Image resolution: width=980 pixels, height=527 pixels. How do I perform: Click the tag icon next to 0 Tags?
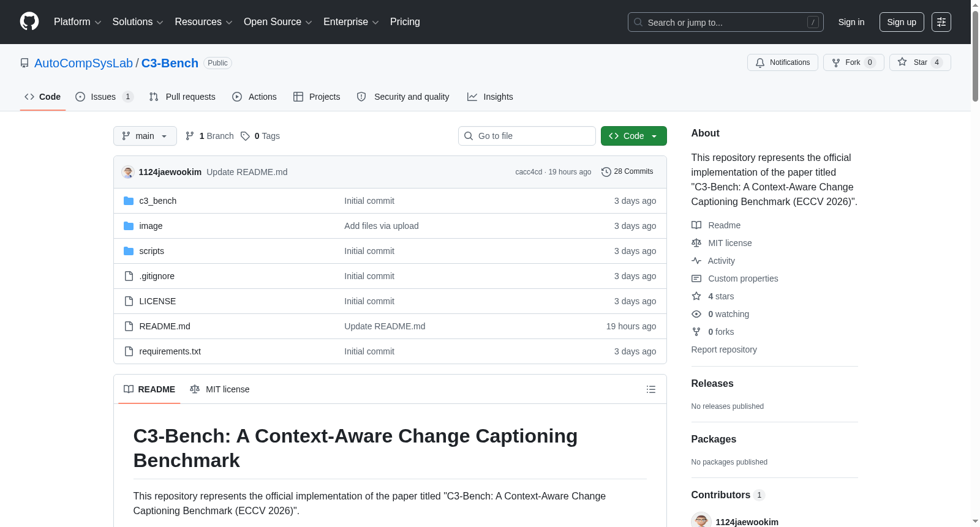pyautogui.click(x=245, y=136)
